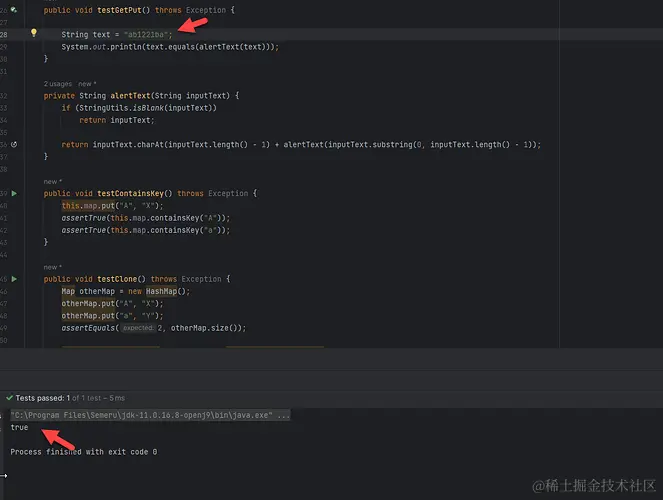Click the Exception type in the testGetPut signature

coord(206,10)
